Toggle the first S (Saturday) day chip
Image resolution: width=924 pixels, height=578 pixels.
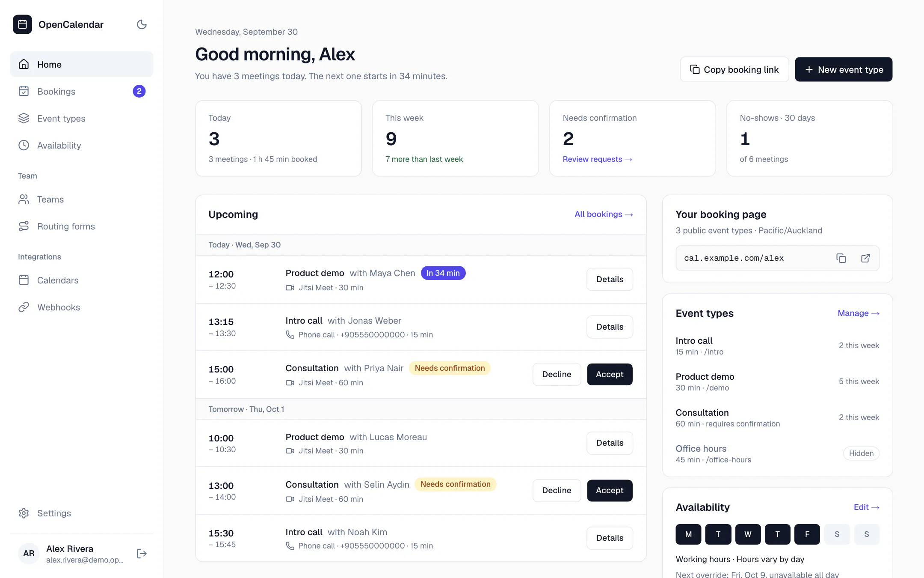(837, 534)
